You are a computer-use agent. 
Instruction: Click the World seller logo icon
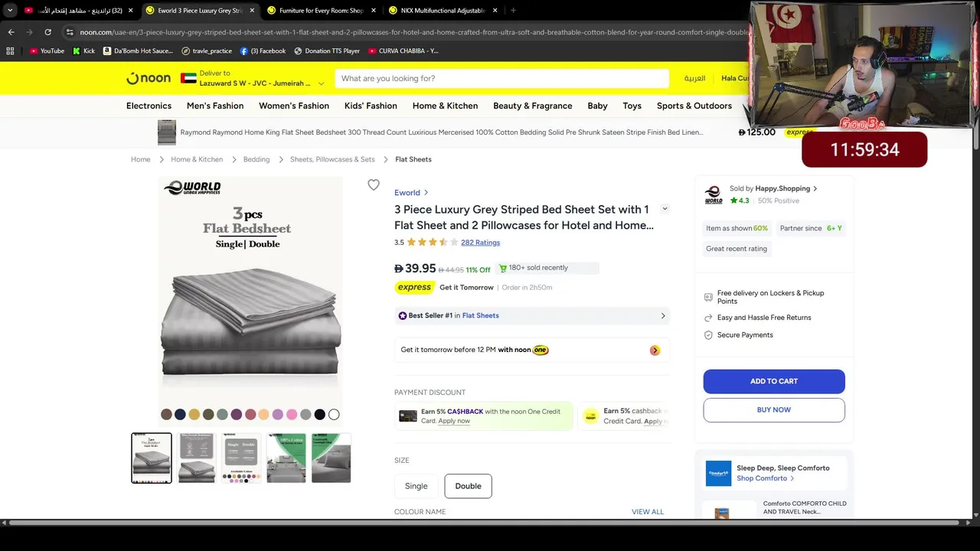click(x=713, y=195)
